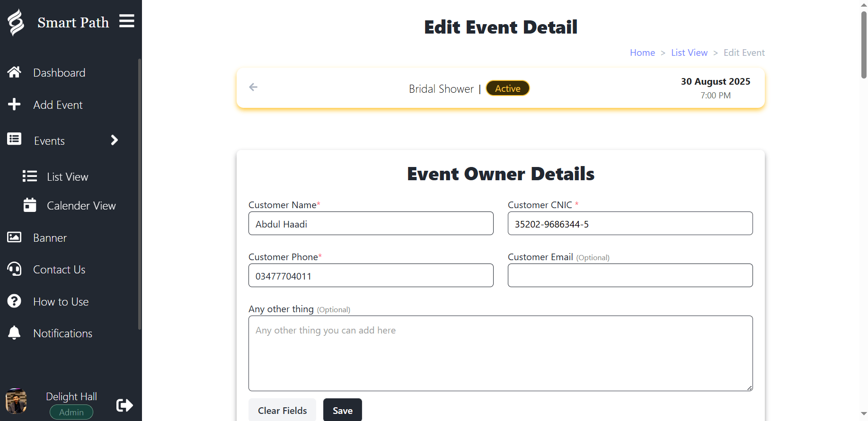Open Calender View from sidebar
Image resolution: width=868 pixels, height=421 pixels.
pos(81,206)
